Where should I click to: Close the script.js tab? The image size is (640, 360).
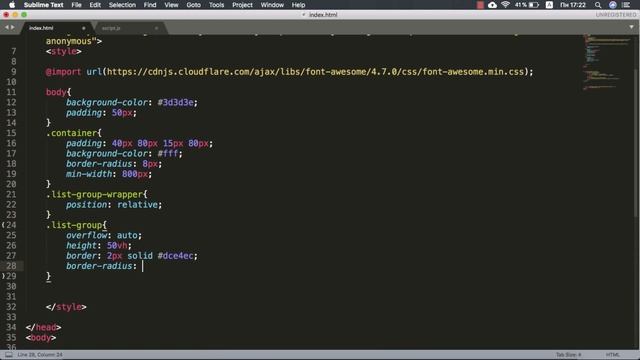156,28
